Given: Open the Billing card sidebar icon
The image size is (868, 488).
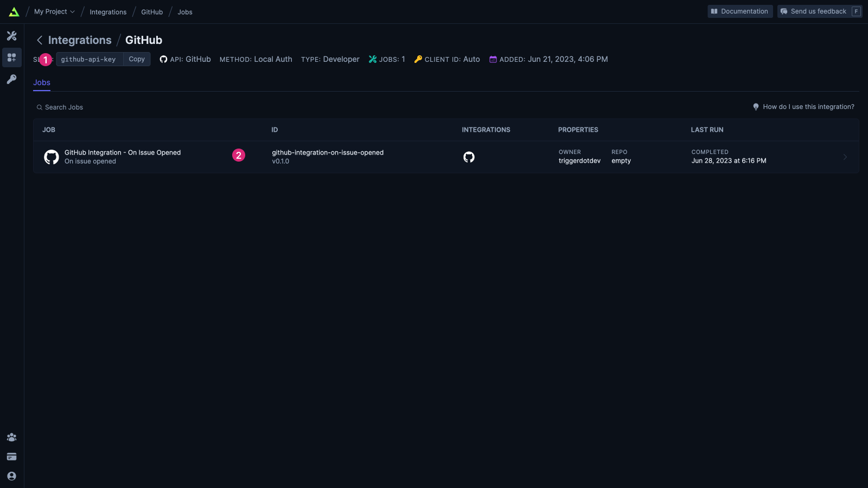Looking at the screenshot, I should [11, 457].
